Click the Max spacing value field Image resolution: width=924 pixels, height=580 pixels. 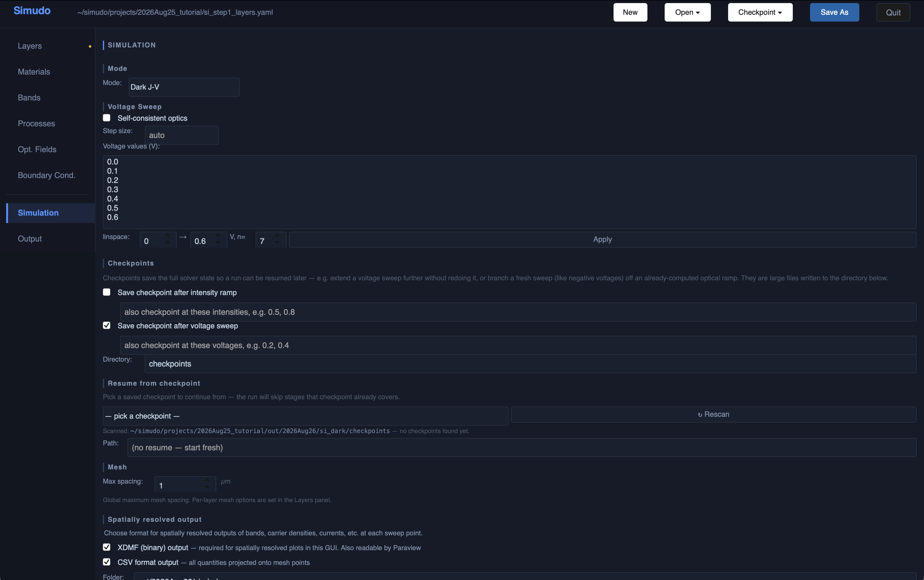185,485
